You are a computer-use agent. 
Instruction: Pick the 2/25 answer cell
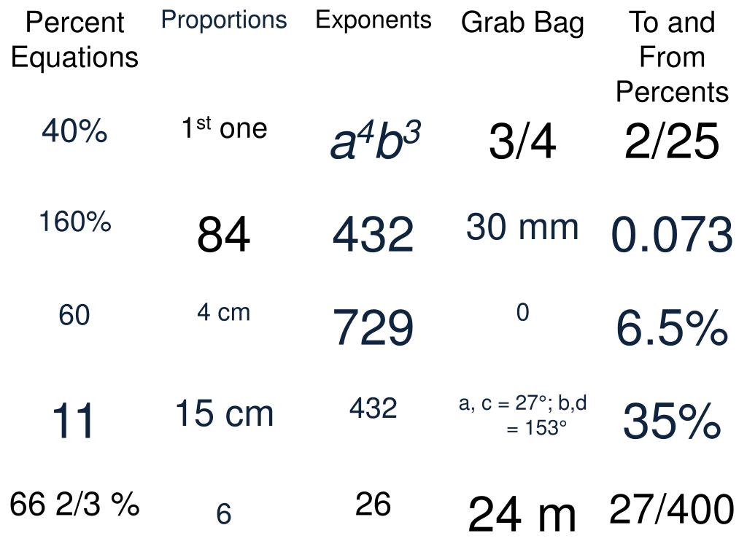point(672,141)
